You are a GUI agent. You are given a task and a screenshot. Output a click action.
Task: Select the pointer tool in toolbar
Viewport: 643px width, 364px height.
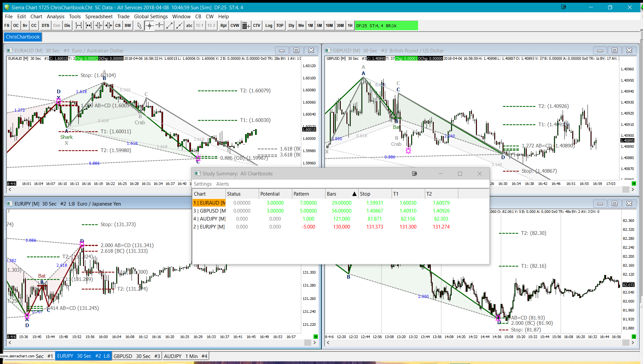point(139,26)
